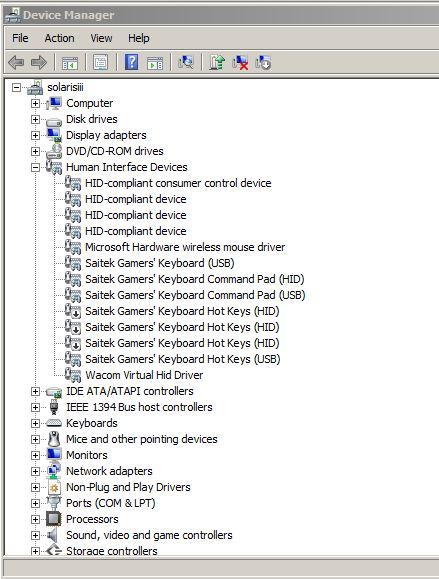Expand the Keyboards category
The width and height of the screenshot is (439, 579).
(35, 423)
